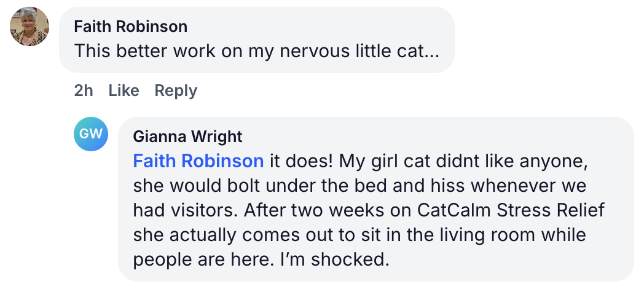Viewport: 644px width, 289px height.
Task: Click Faith Robinson's profile photo
Action: [x=29, y=26]
